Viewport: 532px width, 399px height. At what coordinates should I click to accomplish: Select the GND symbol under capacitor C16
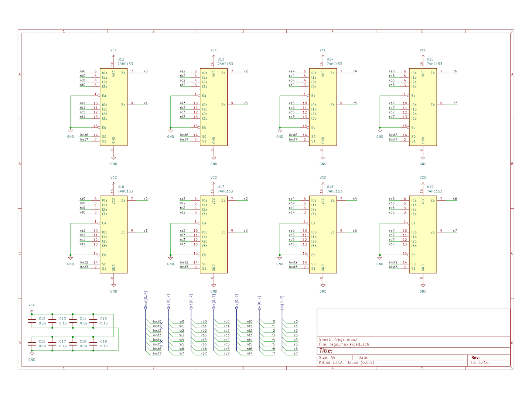[x=32, y=355]
